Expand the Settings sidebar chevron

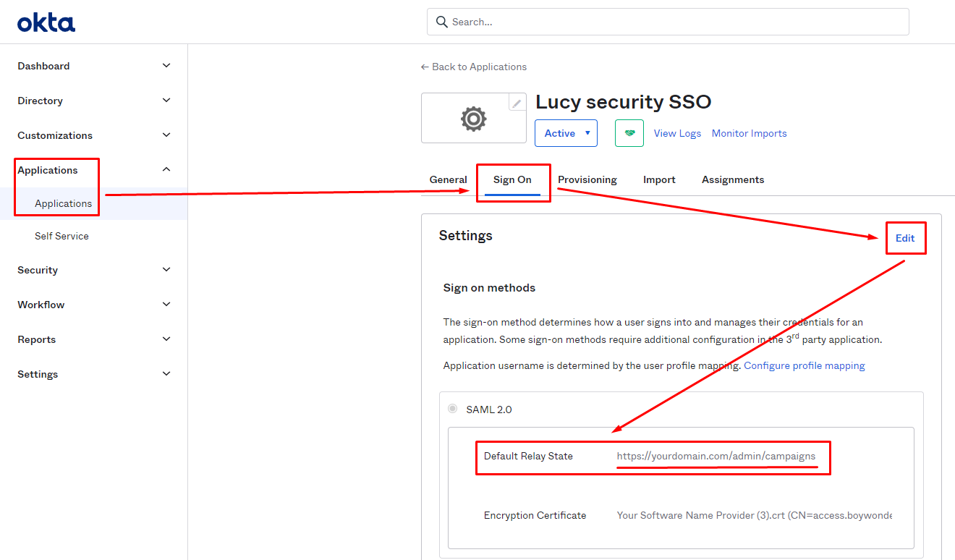pos(166,374)
